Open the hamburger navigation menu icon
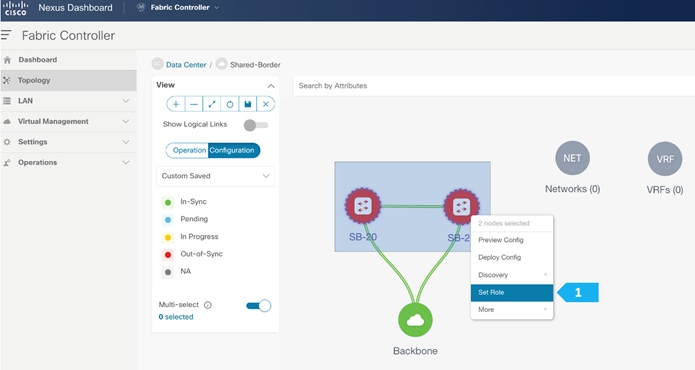The height and width of the screenshot is (370, 695). coord(6,35)
